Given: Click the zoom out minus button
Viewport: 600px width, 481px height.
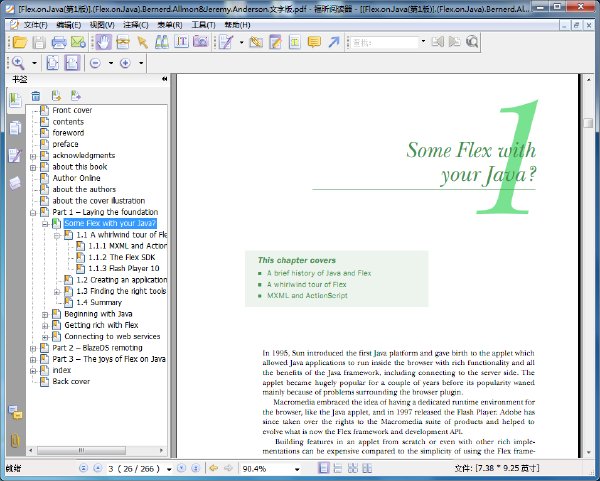Looking at the screenshot, I should coord(95,63).
